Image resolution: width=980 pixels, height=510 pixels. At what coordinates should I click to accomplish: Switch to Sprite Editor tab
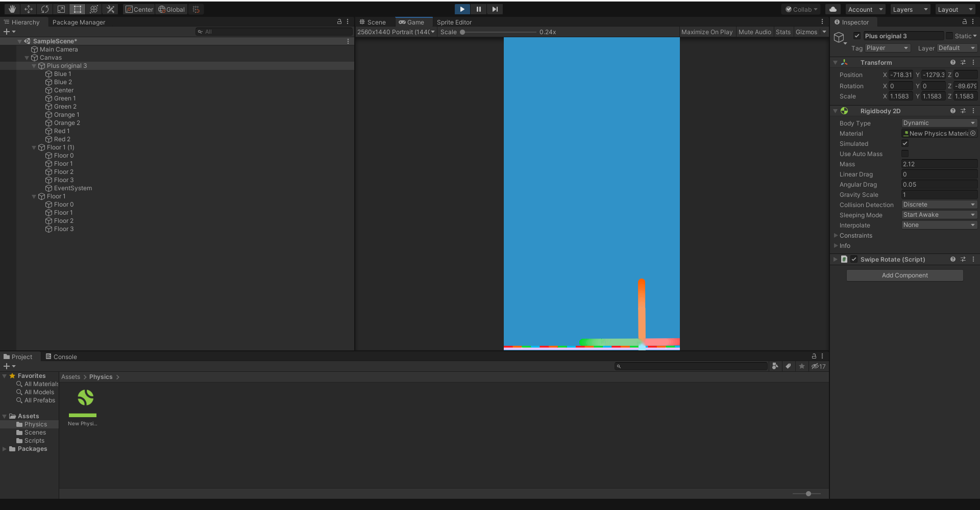[x=454, y=22]
